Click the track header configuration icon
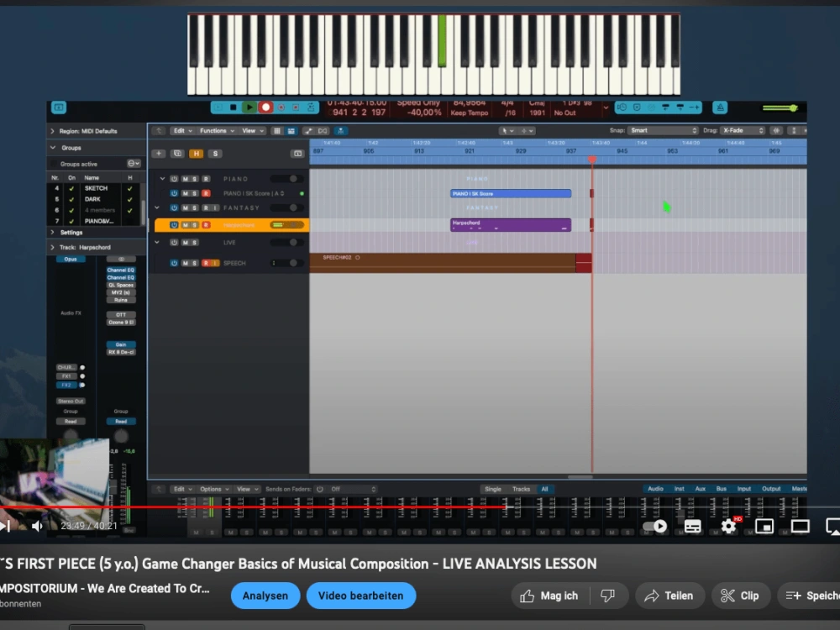Viewport: 840px width, 630px height. point(297,154)
